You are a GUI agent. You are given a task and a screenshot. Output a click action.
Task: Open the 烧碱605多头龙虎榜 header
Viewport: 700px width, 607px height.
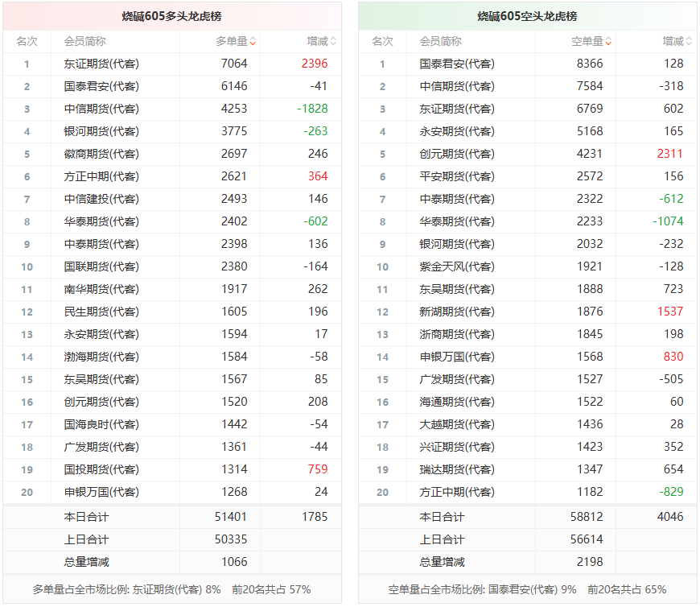click(172, 17)
